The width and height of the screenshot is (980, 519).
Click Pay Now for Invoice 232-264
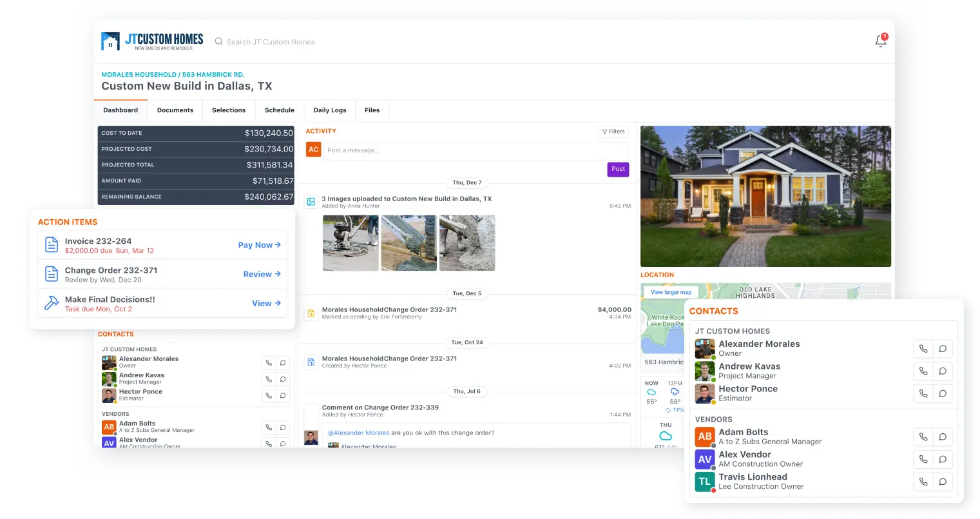point(259,245)
